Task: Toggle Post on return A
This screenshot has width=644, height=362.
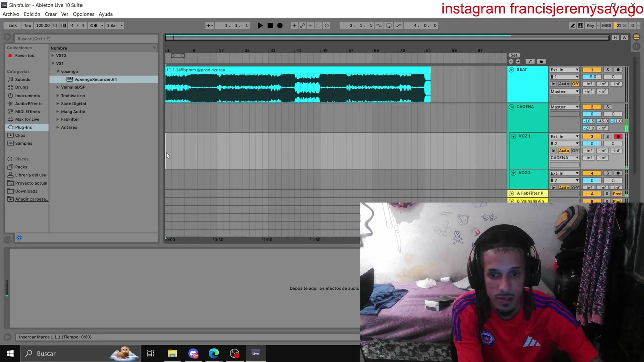Action: (x=617, y=194)
